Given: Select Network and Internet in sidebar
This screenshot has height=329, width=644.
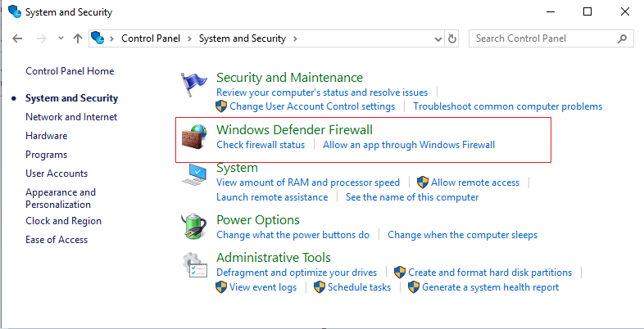Looking at the screenshot, I should point(71,117).
